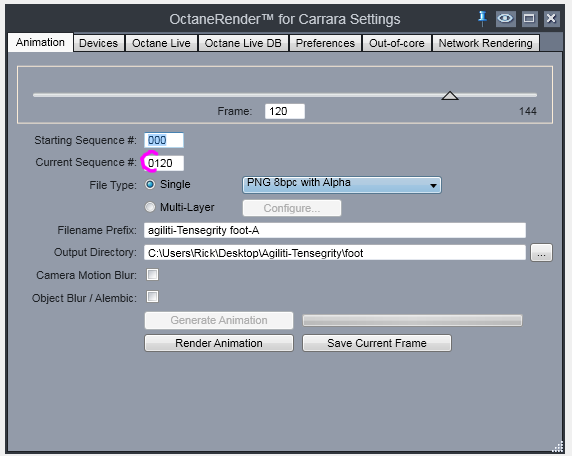Open the Network Rendering tab

(x=485, y=43)
